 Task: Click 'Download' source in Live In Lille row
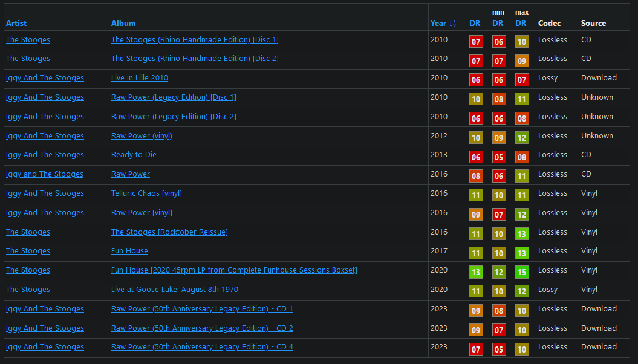click(599, 77)
